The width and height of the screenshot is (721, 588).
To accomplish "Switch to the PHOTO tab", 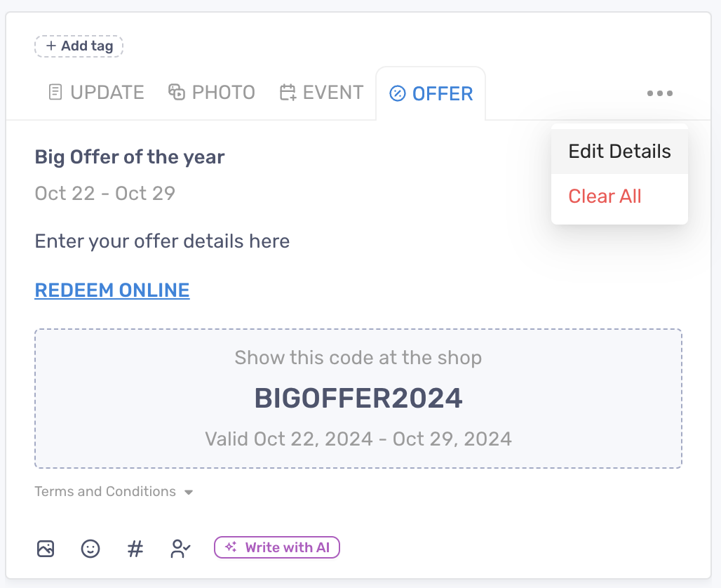I will tap(212, 93).
